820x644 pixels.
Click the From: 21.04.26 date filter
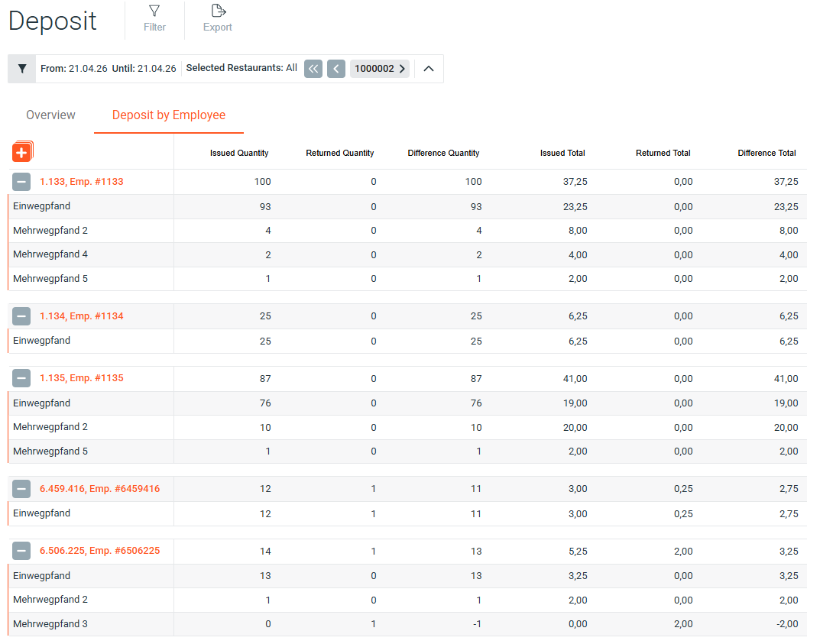(x=73, y=69)
